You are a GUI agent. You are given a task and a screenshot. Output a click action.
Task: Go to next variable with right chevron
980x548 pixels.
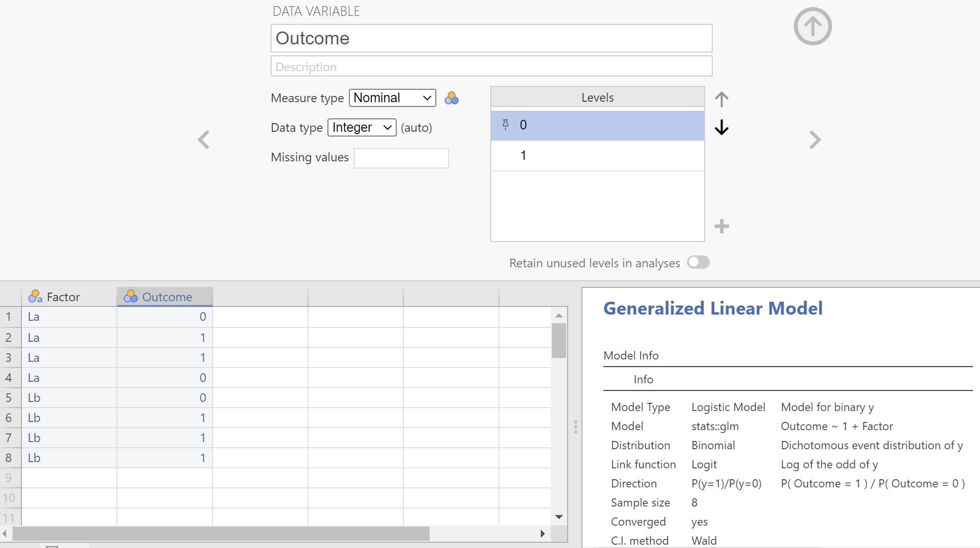pos(815,140)
